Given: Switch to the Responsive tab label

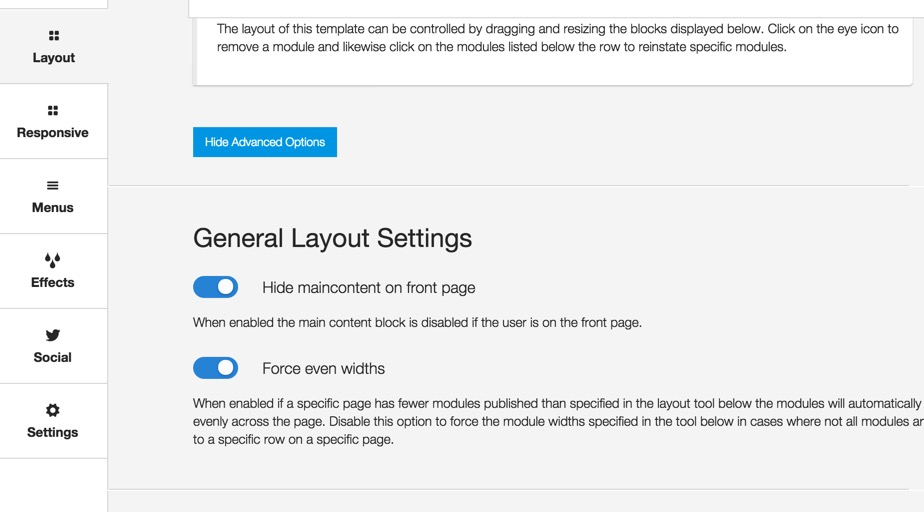Looking at the screenshot, I should (52, 133).
